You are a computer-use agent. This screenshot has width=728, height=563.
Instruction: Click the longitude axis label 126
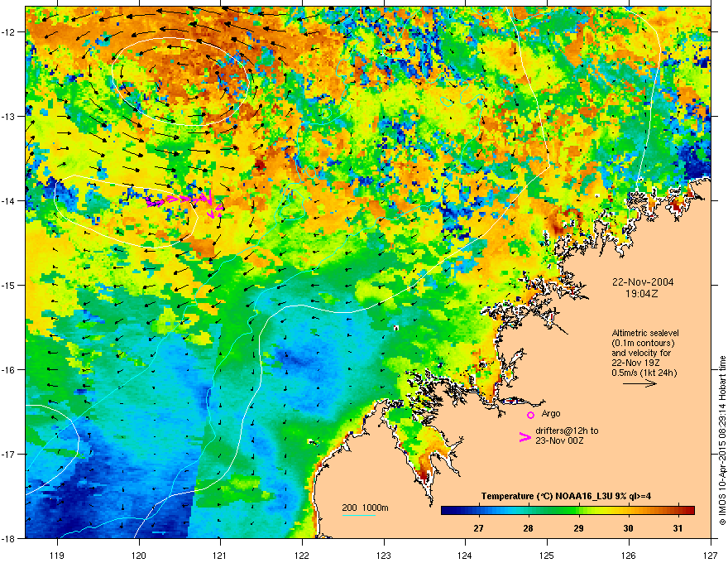click(x=629, y=555)
